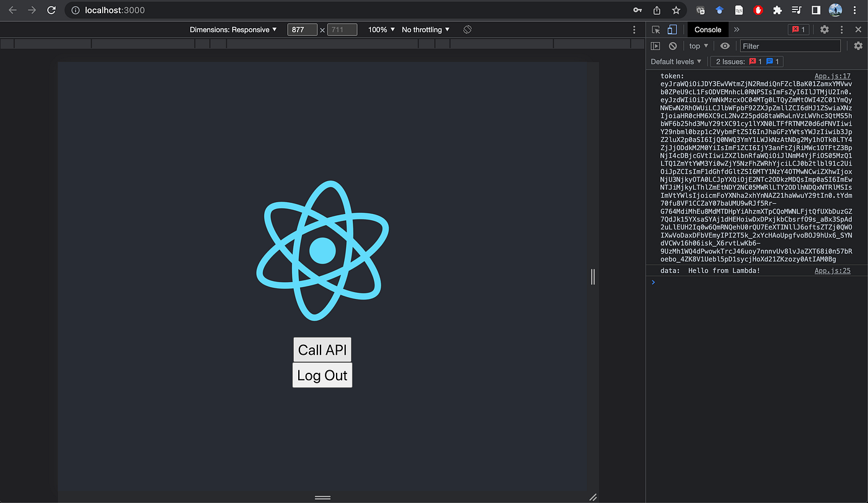
Task: Open the Dimensions: Responsive dropdown
Action: point(233,30)
